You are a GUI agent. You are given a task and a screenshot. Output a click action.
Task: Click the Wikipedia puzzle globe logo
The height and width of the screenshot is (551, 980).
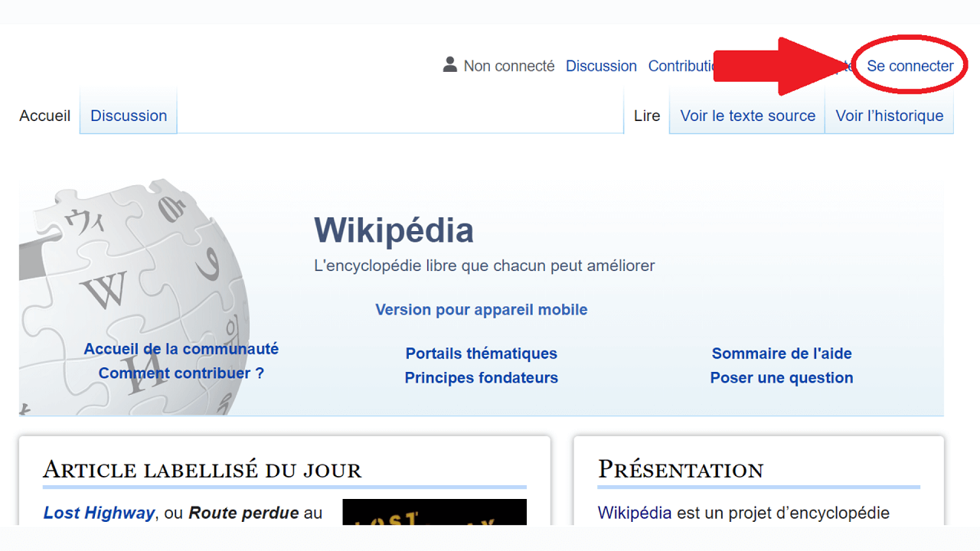(x=134, y=297)
